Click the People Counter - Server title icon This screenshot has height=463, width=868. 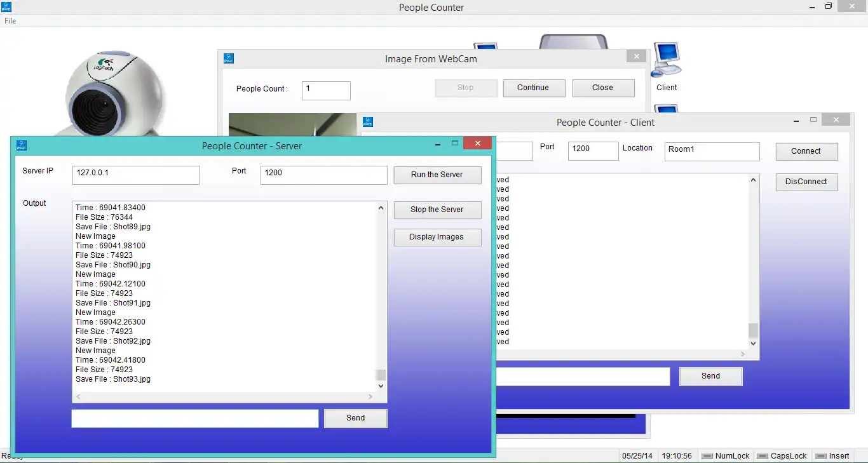22,145
